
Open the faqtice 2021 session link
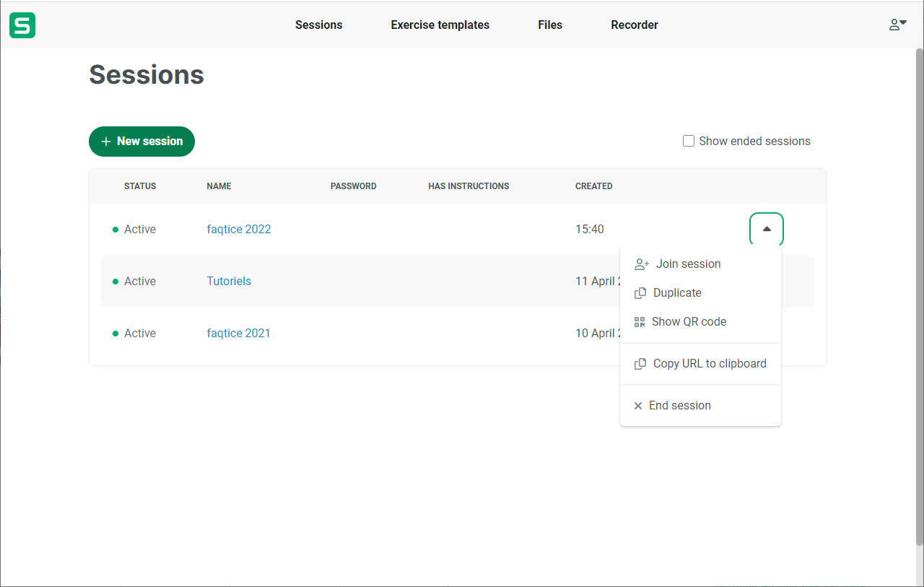click(238, 334)
